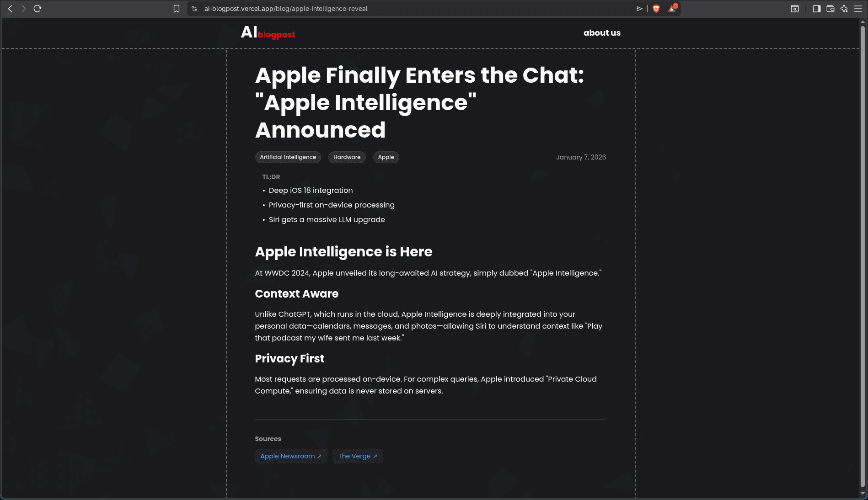
Task: Open the Brave Wallet icon
Action: click(x=830, y=9)
